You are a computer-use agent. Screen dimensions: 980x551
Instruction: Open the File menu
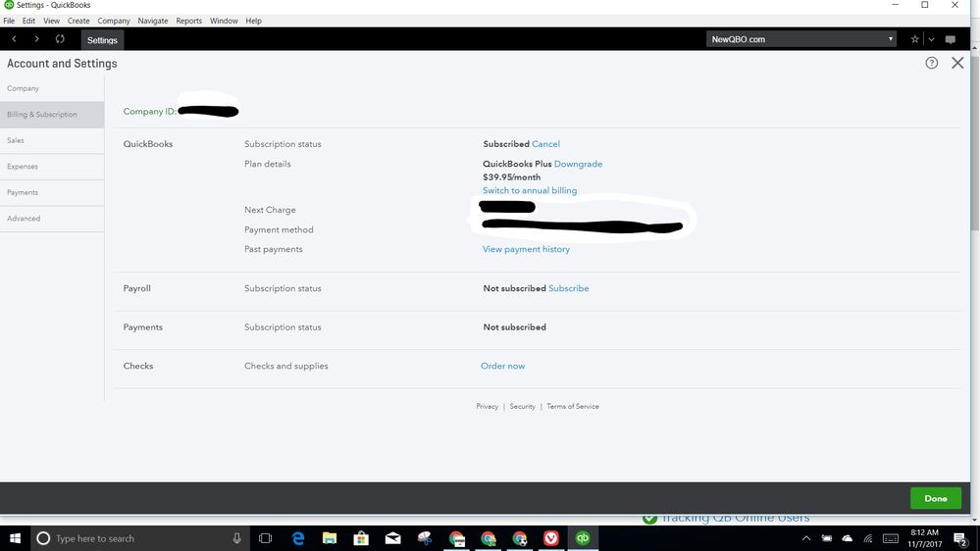click(x=9, y=21)
